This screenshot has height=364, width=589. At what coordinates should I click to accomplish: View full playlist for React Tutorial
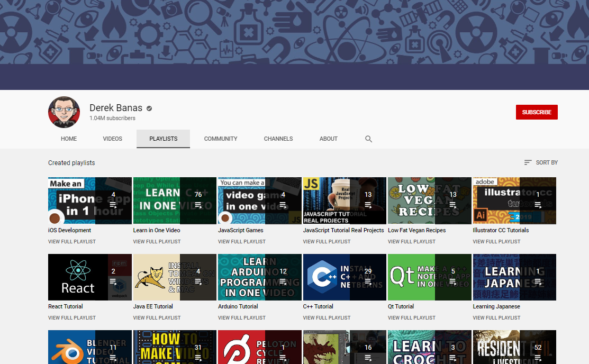pos(72,318)
